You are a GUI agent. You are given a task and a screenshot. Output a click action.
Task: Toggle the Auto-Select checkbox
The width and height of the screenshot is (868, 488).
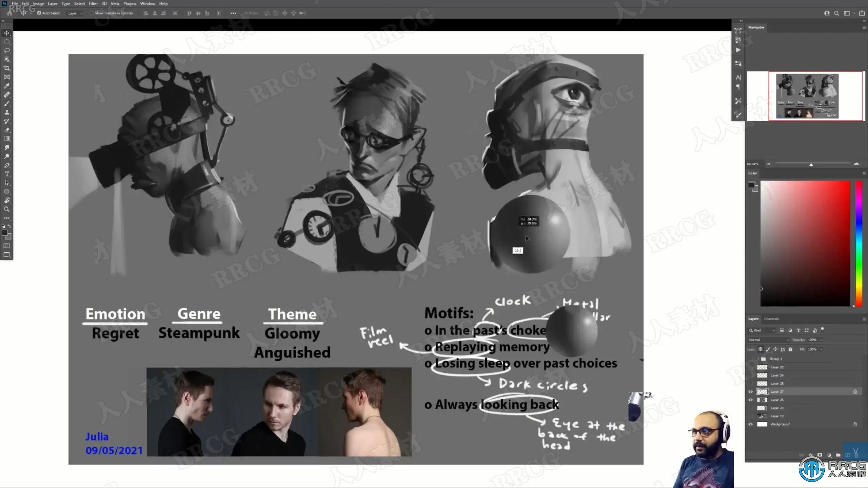point(39,13)
